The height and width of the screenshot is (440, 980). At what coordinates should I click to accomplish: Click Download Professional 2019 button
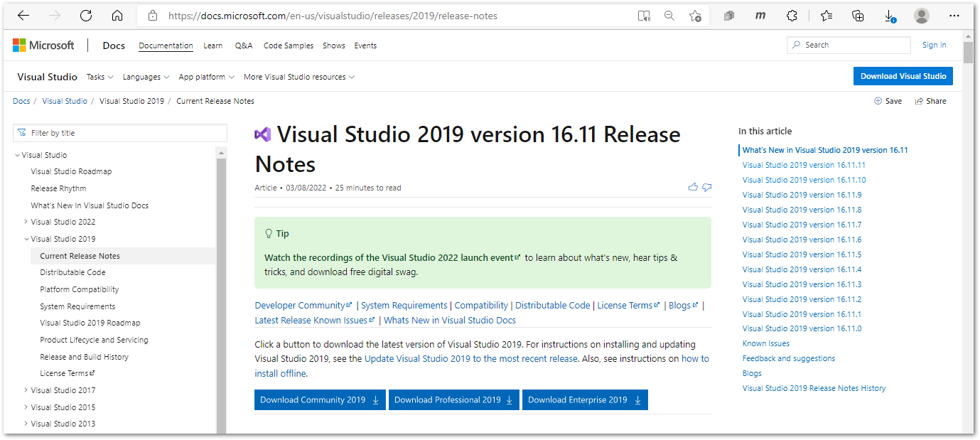click(454, 400)
